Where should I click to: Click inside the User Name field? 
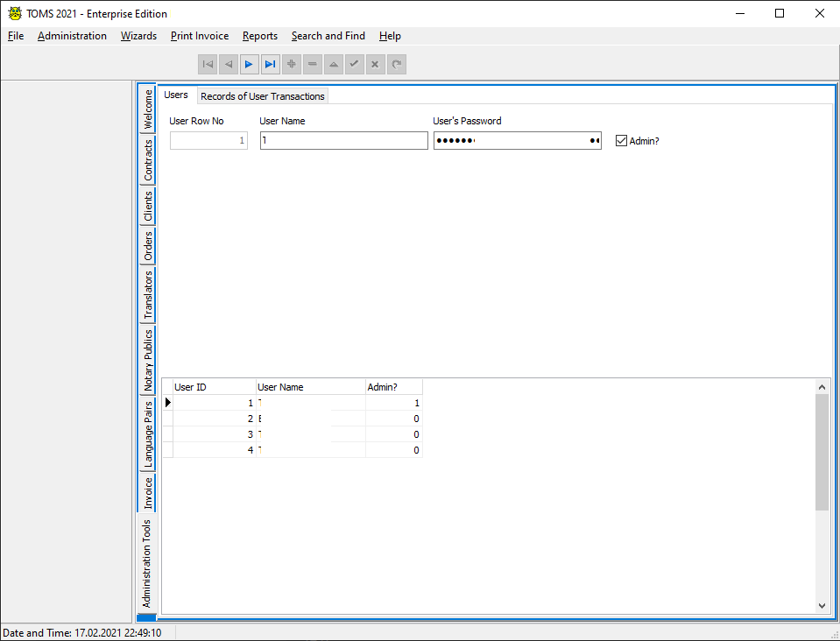point(343,140)
